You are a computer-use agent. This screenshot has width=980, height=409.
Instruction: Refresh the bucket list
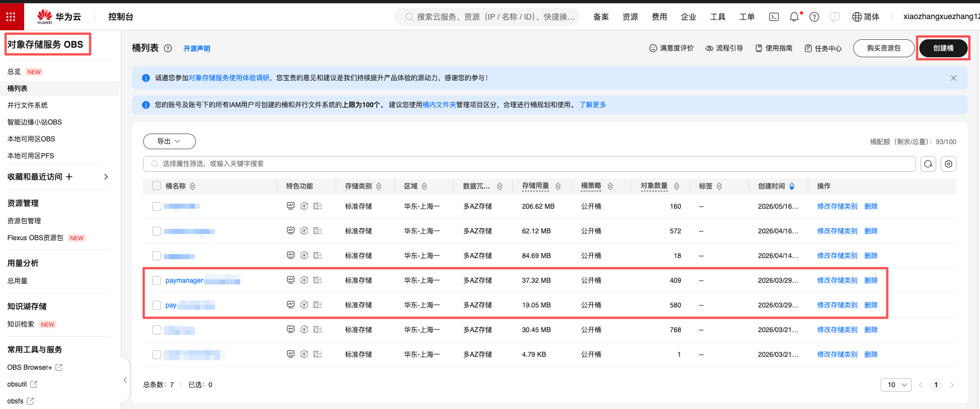(x=928, y=164)
